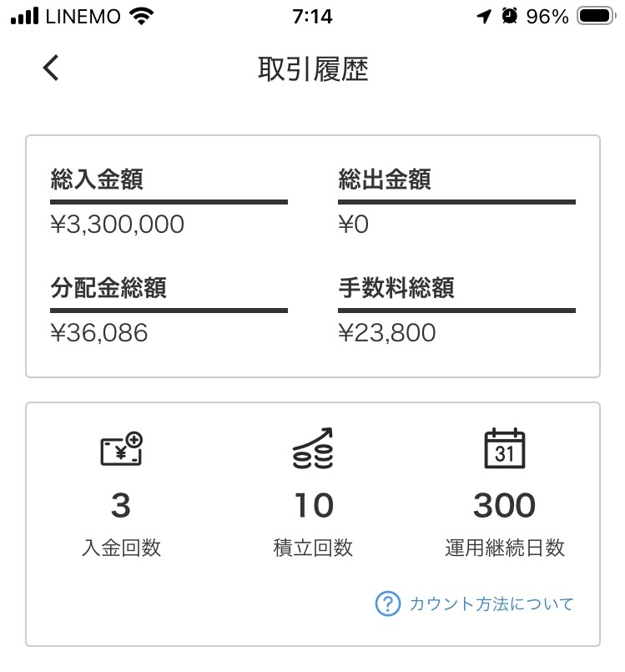Image resolution: width=625 pixels, height=672 pixels.
Task: Tap the 運用継続日数 value 300
Action: [x=505, y=505]
